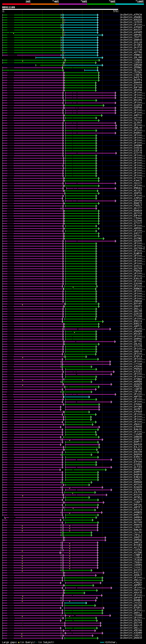This screenshot has height=644, width=146.
Task: Click hit label UniRef100_Q94517
Action: point(131,480)
